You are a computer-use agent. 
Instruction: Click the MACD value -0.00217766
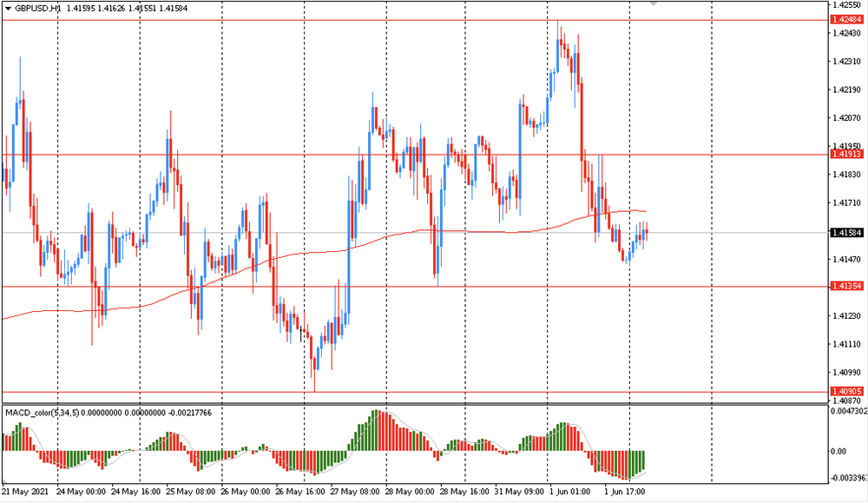point(189,413)
